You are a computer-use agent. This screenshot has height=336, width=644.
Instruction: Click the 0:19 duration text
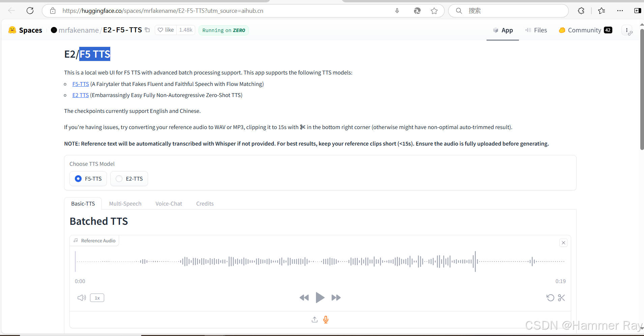point(560,281)
